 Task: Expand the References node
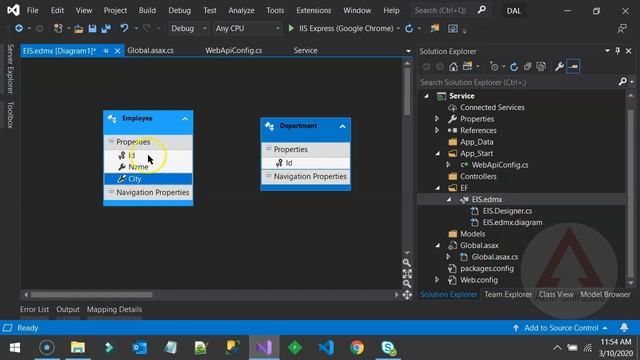click(x=437, y=130)
